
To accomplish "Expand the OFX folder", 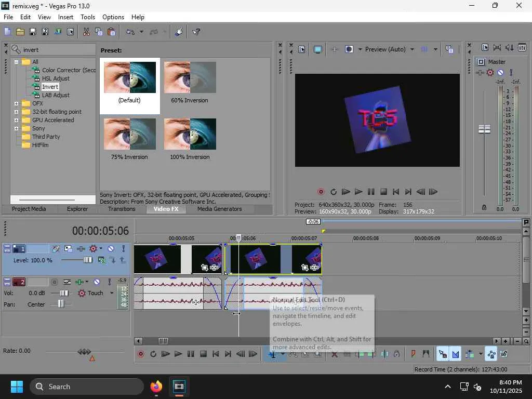I will coord(16,103).
